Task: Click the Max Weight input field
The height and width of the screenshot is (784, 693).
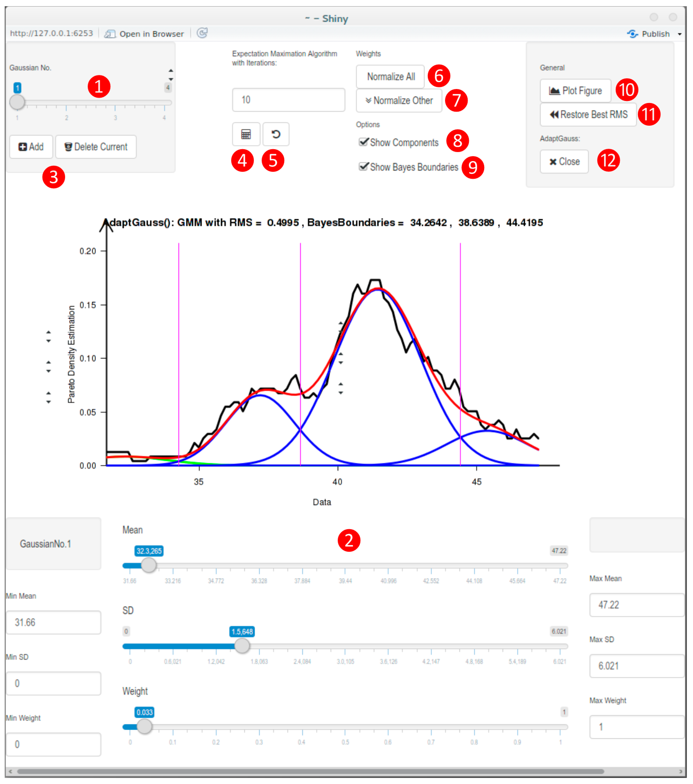Action: pyautogui.click(x=637, y=726)
